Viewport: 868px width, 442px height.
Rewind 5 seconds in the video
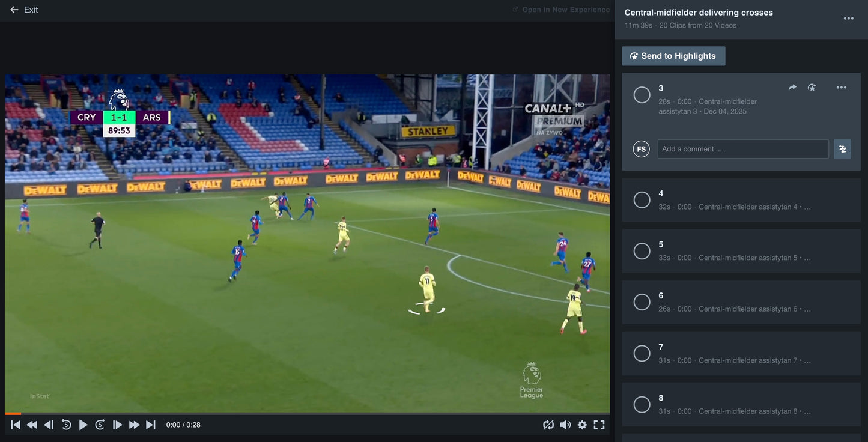(66, 425)
